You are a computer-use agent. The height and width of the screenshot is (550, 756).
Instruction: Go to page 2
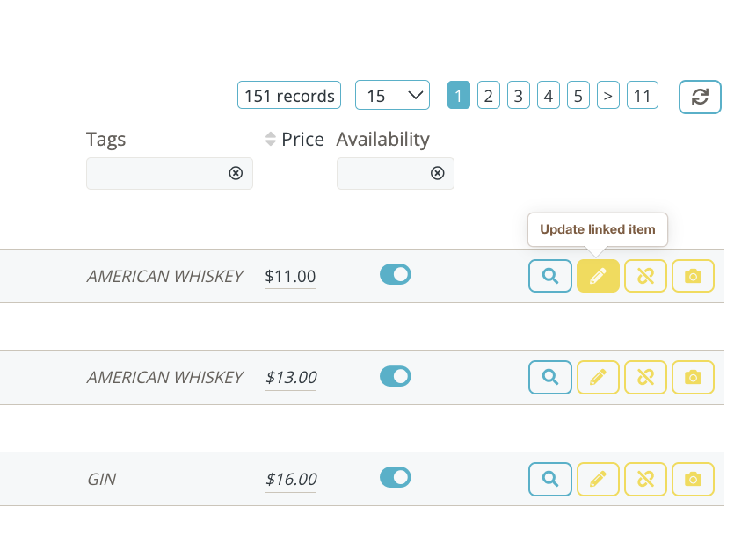coord(489,96)
